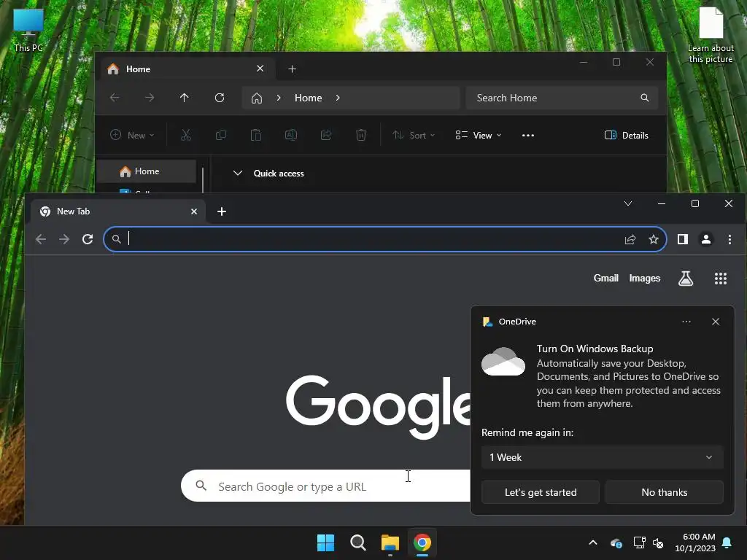This screenshot has width=747, height=560.
Task: Select Home in Explorer navigation pane
Action: point(146,171)
